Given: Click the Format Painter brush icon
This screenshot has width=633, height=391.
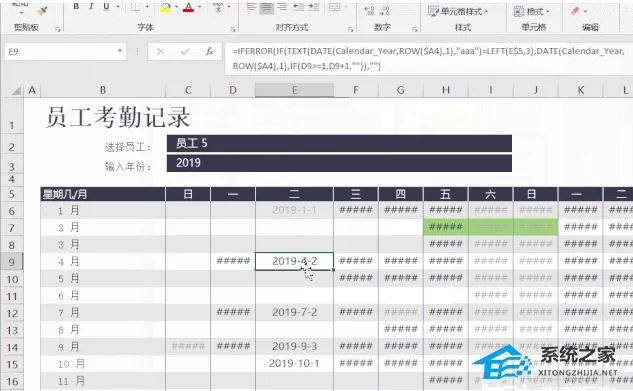Looking at the screenshot, I should [x=42, y=11].
